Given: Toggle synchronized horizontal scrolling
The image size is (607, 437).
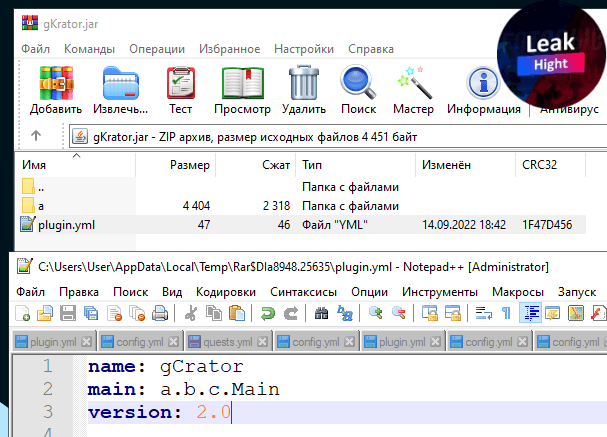Looking at the screenshot, I should [453, 313].
